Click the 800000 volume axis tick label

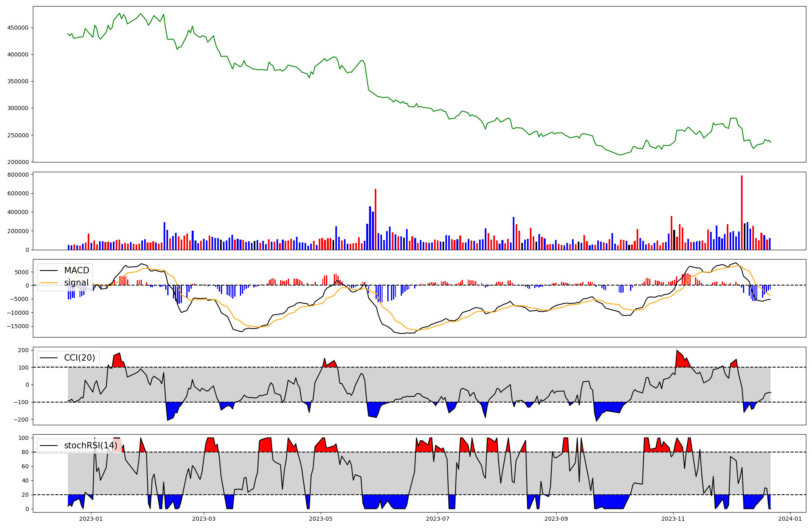tap(18, 175)
